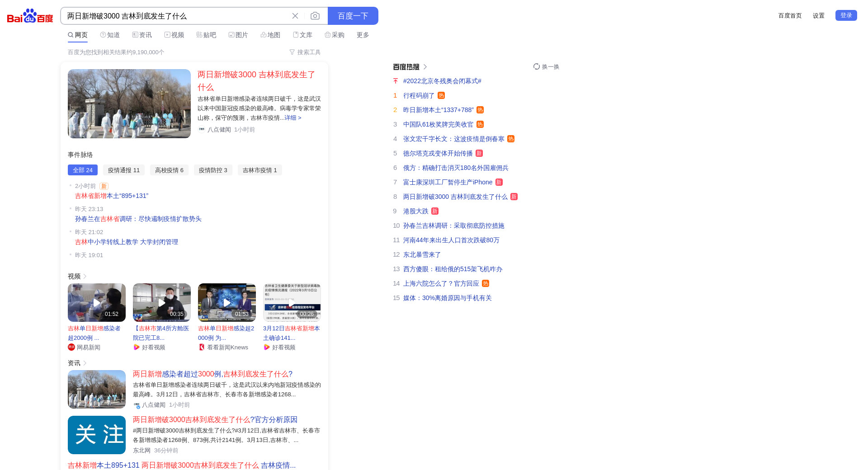868x470 pixels.
Task: Click the camera image search icon
Action: point(315,16)
